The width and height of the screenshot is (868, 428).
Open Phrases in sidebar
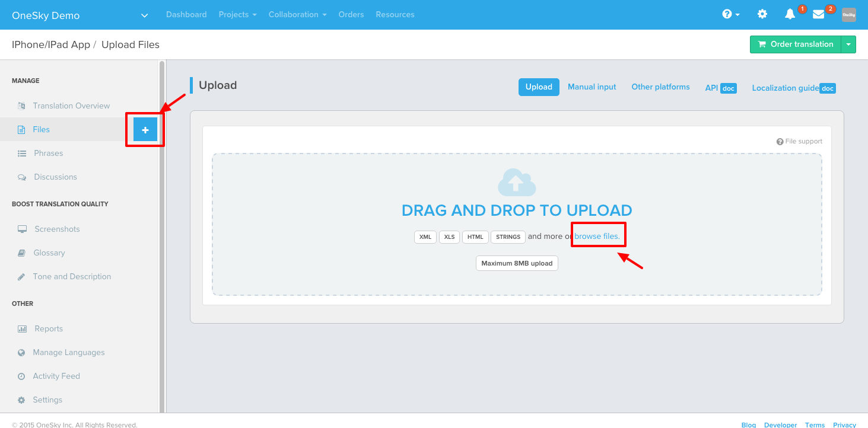49,153
